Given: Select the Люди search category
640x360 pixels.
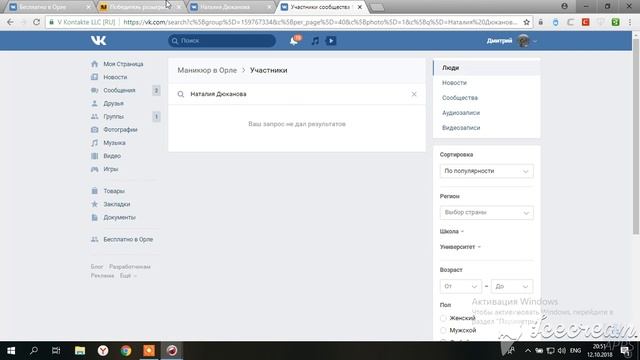Looking at the screenshot, I should [487, 68].
